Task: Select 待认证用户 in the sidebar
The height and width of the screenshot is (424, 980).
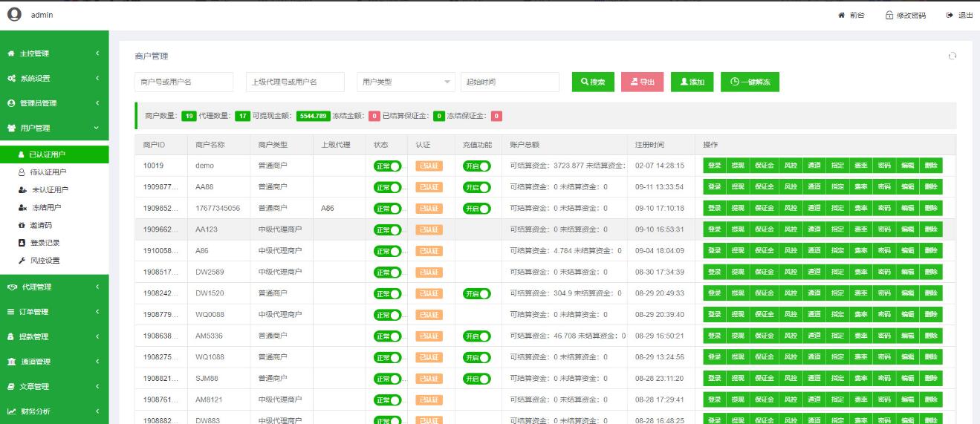Action: coord(48,172)
